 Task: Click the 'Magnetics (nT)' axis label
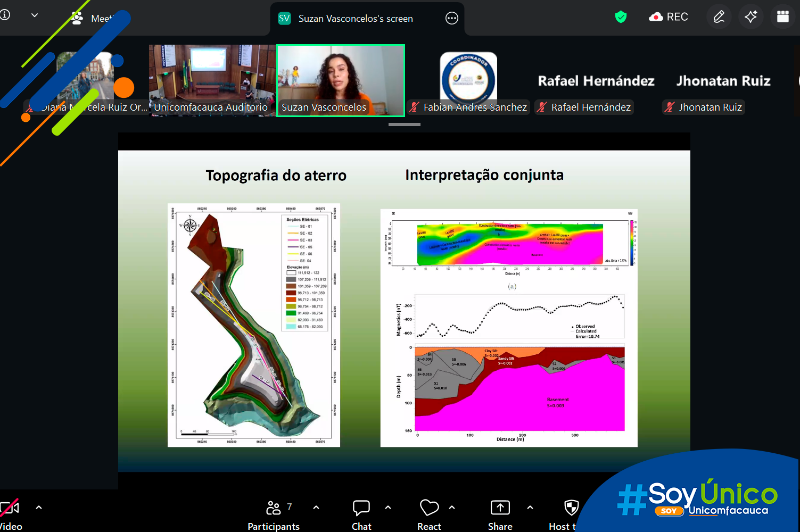click(x=399, y=320)
